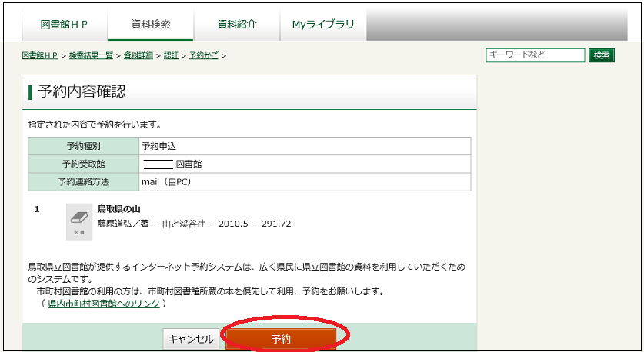Select the mail（自PC） value cell
The height and width of the screenshot is (352, 644).
(305, 181)
